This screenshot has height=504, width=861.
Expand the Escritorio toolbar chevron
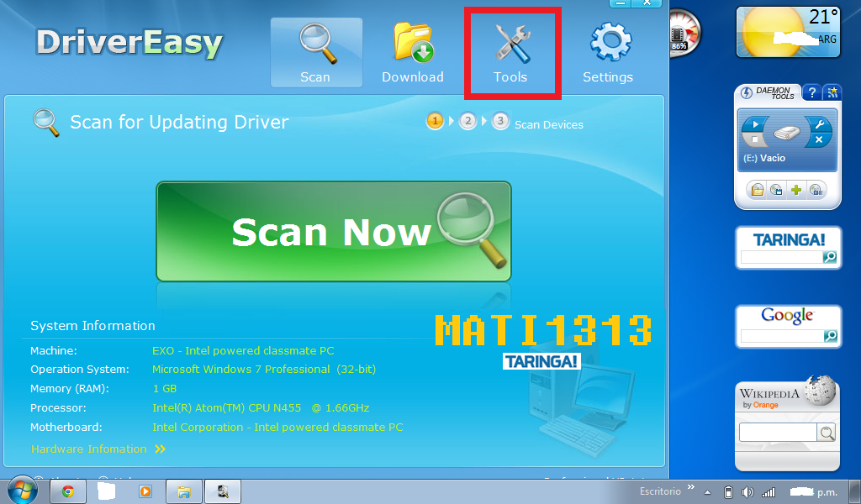coord(691,487)
